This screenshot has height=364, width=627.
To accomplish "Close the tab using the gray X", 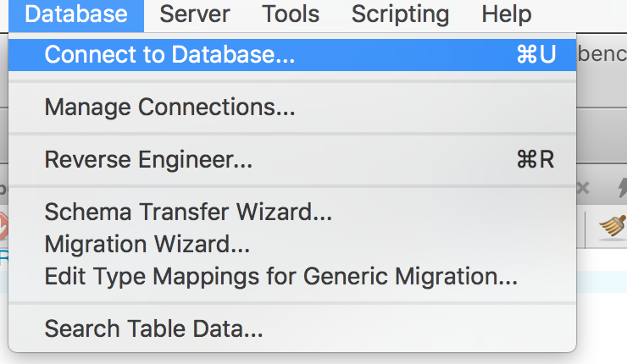I will pyautogui.click(x=583, y=187).
